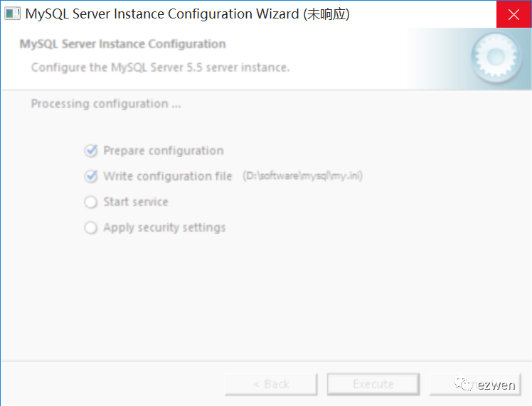Viewport: 532px width, 406px height.
Task: Click the 'Apply security settings' label
Action: pos(164,228)
